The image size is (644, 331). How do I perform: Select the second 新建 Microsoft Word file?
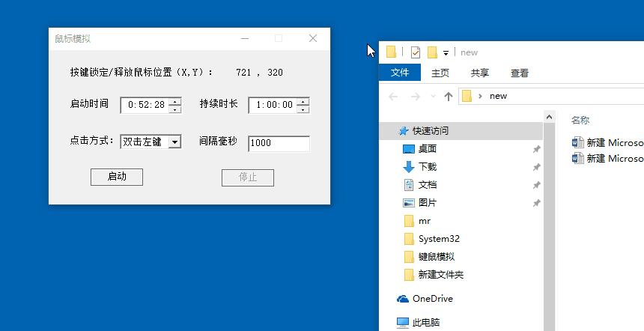pyautogui.click(x=608, y=158)
